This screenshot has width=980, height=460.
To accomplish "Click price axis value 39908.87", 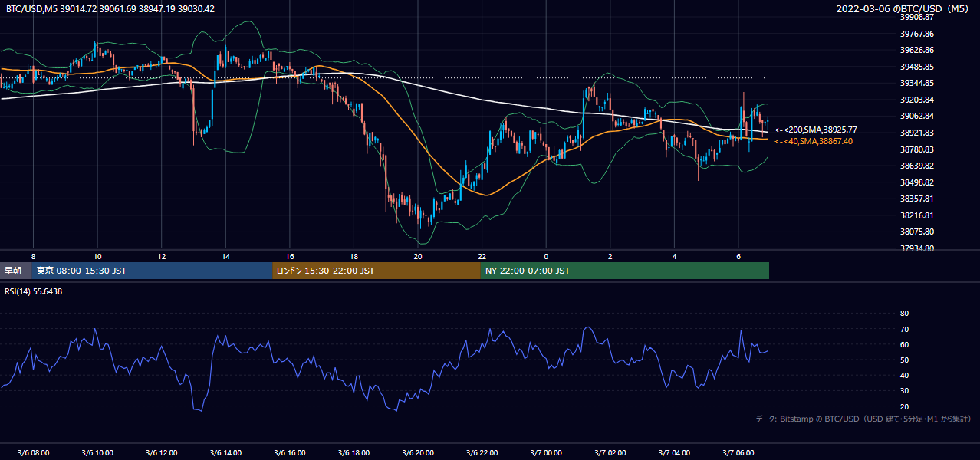I will click(x=918, y=17).
